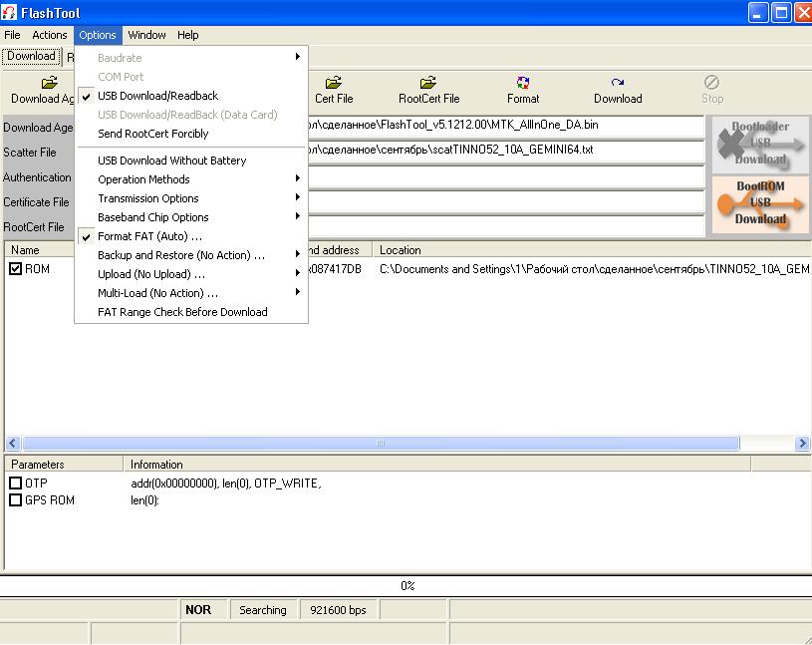Close the open Options menu
This screenshot has height=645, width=812.
98,35
